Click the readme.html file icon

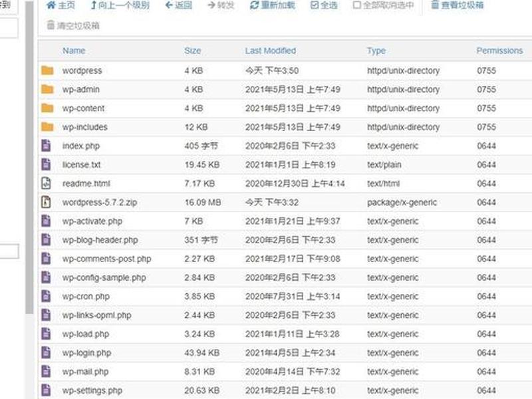46,184
